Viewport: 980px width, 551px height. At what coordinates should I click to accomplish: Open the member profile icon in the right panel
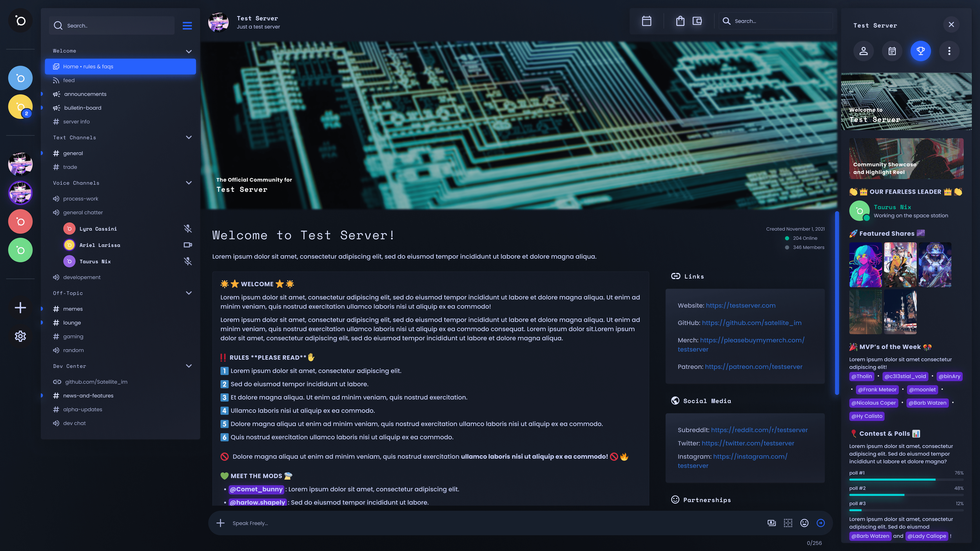pyautogui.click(x=864, y=51)
